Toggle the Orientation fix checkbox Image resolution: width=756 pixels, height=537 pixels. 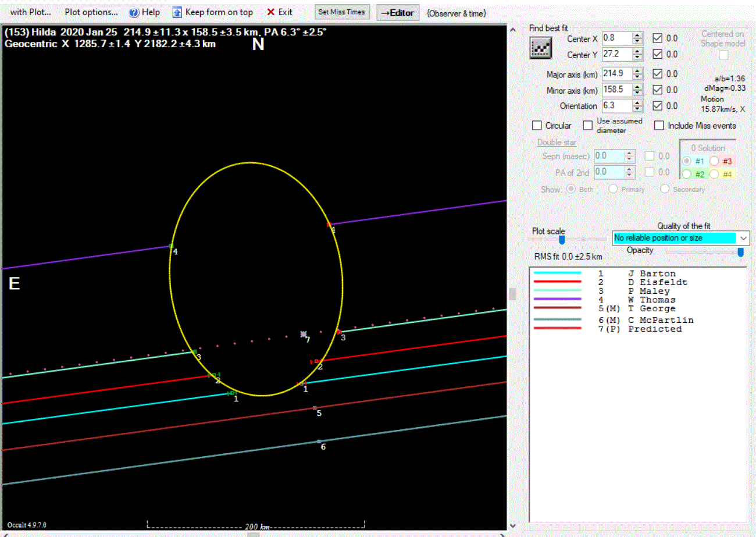(x=657, y=106)
